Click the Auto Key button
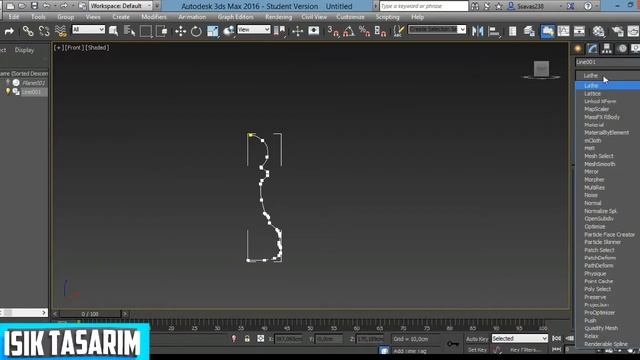Viewport: 640px width, 360px height. (477, 339)
